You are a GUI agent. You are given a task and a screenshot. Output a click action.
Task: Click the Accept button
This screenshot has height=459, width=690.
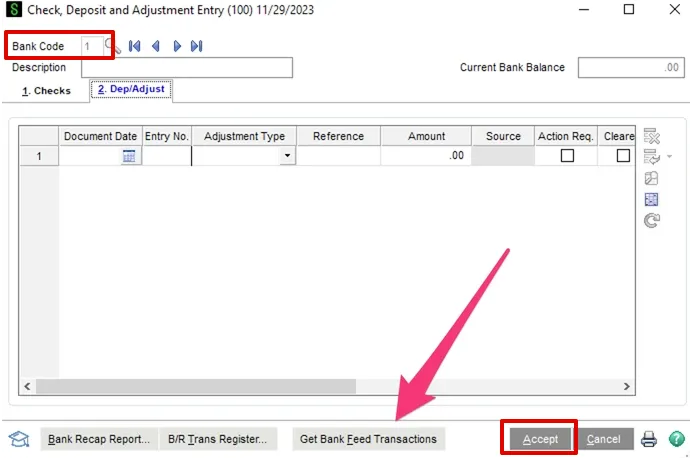click(540, 439)
